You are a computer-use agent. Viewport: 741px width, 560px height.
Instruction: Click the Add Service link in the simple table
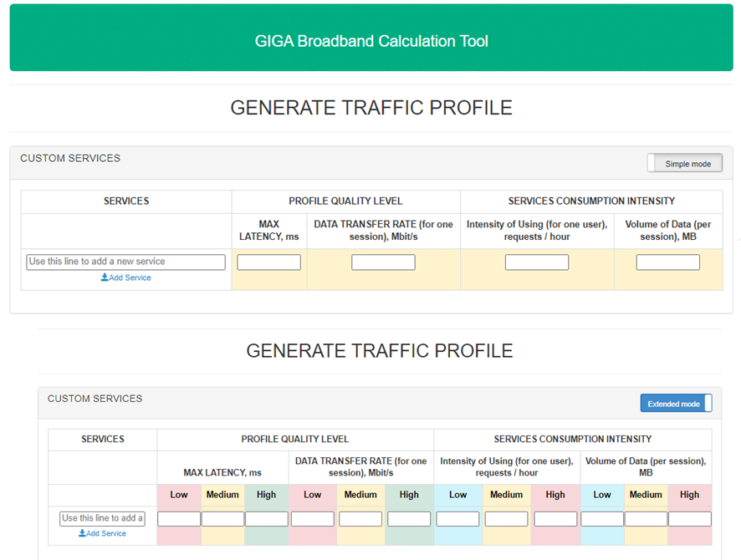130,277
